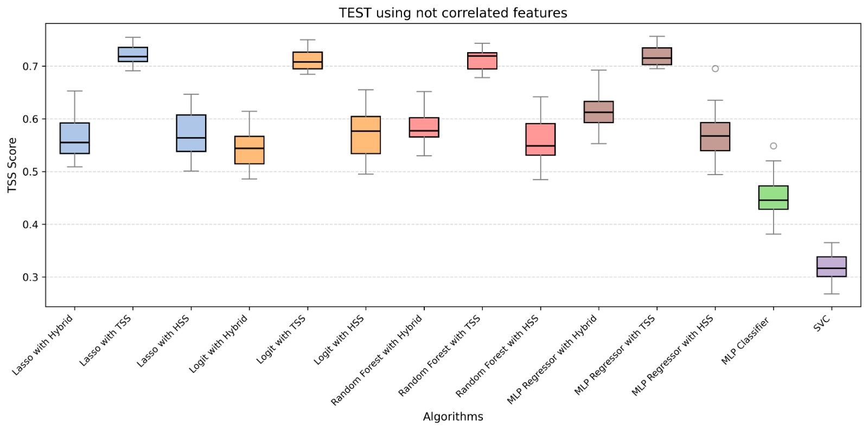Click the orange Logit with Hybrid box
868x430 pixels.
pyautogui.click(x=250, y=150)
